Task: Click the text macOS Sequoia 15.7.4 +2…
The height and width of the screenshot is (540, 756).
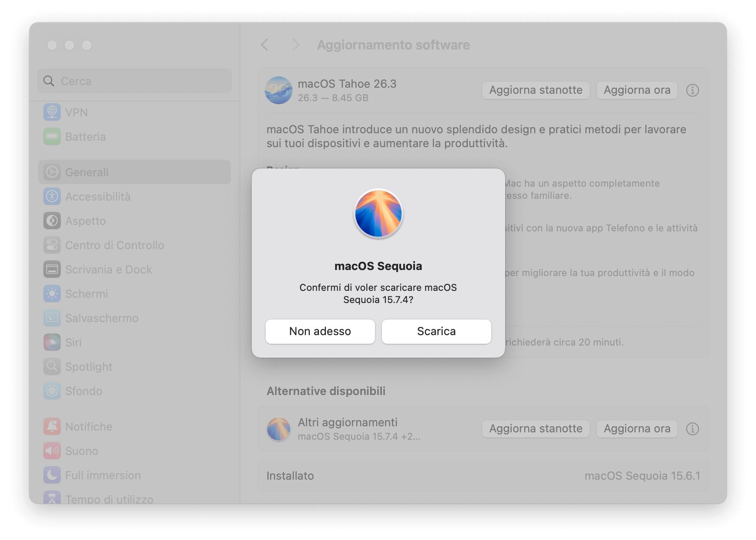Action: coord(359,437)
